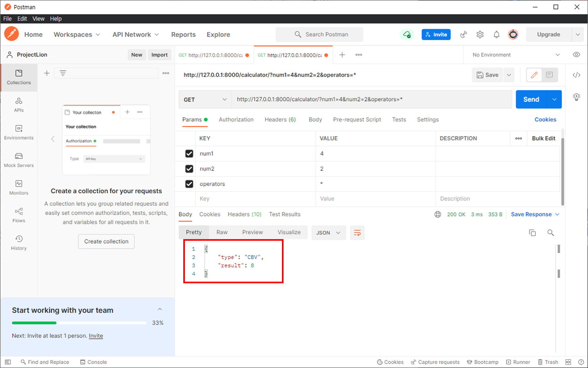
Task: Switch to the Headers (6) request tab
Action: click(280, 119)
